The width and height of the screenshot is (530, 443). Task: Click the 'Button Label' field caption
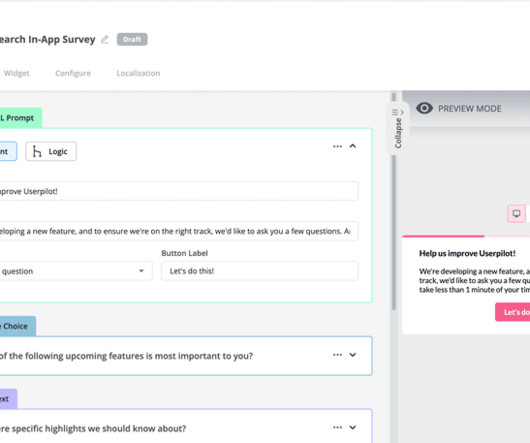click(x=185, y=253)
